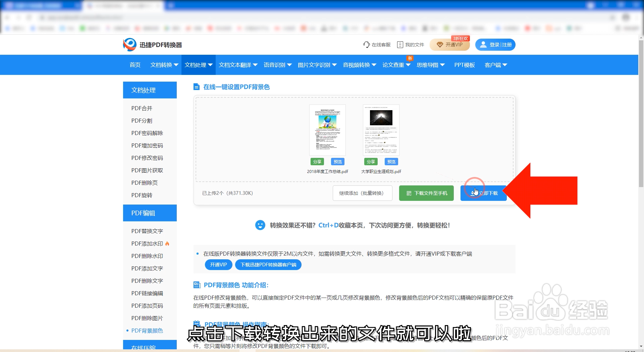Select PDF增加密码 in the sidebar

pyautogui.click(x=147, y=145)
